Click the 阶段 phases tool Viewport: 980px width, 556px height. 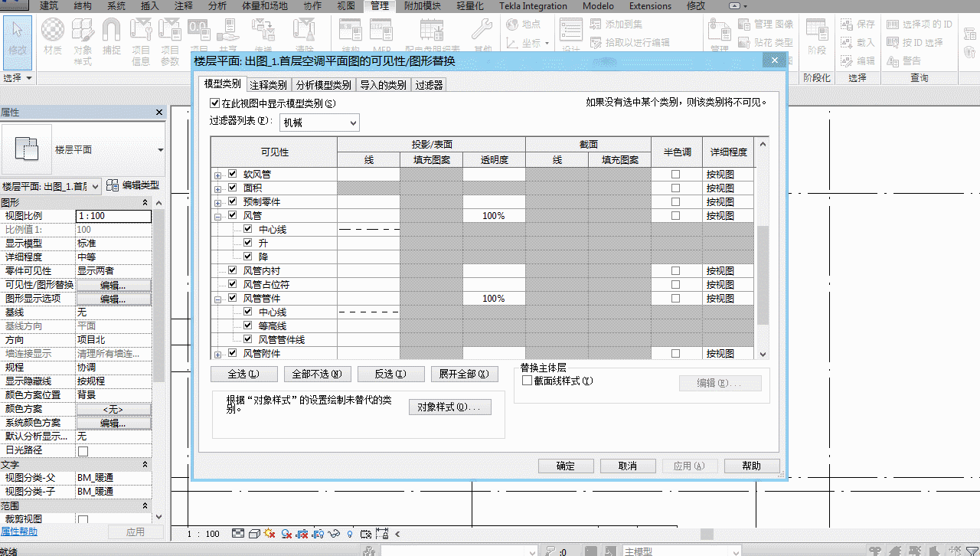click(817, 37)
